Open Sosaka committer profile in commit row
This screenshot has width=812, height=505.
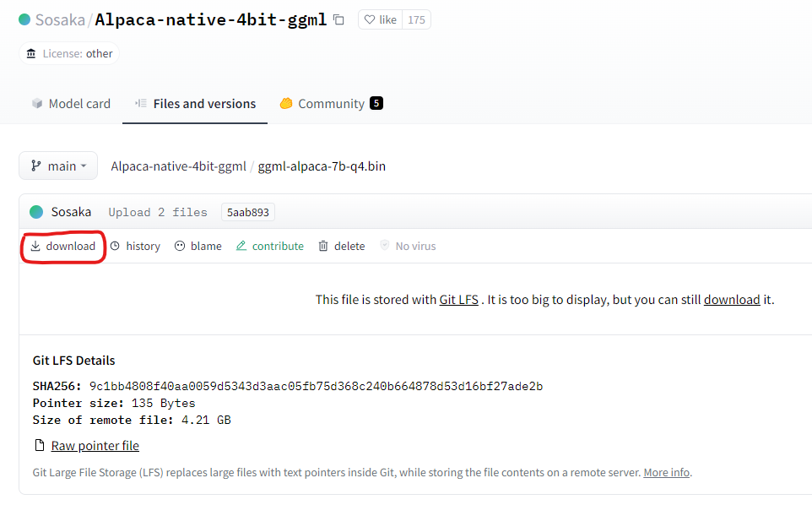[x=71, y=212]
